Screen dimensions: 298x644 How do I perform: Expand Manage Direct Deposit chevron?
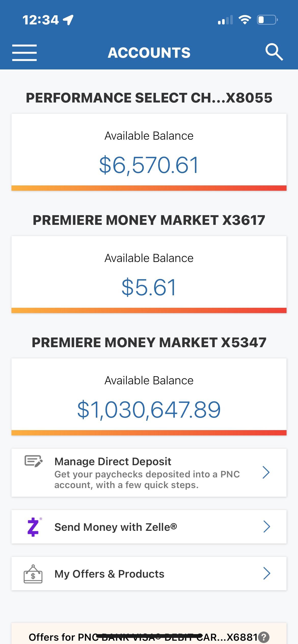pos(266,473)
